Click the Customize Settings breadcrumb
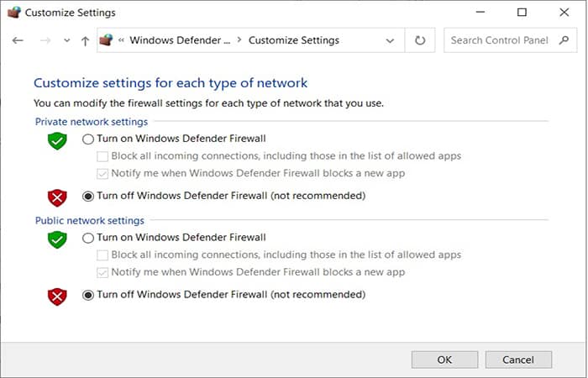Screen dimensions: 588x378 [x=294, y=40]
